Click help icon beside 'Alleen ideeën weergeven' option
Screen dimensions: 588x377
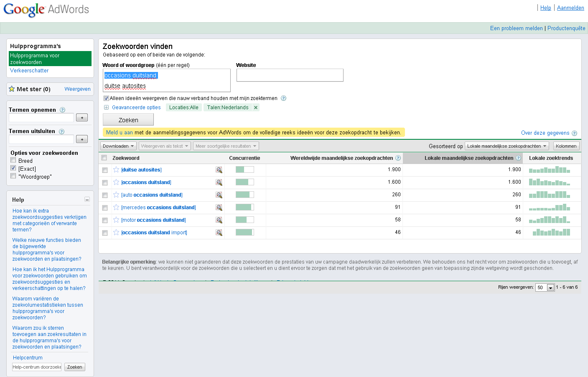click(x=283, y=98)
